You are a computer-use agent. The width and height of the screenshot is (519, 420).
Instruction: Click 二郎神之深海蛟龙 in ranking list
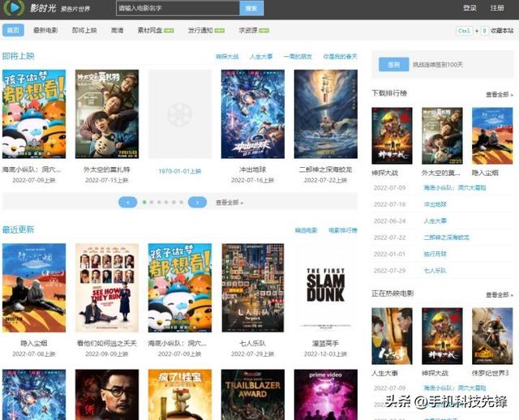click(447, 238)
